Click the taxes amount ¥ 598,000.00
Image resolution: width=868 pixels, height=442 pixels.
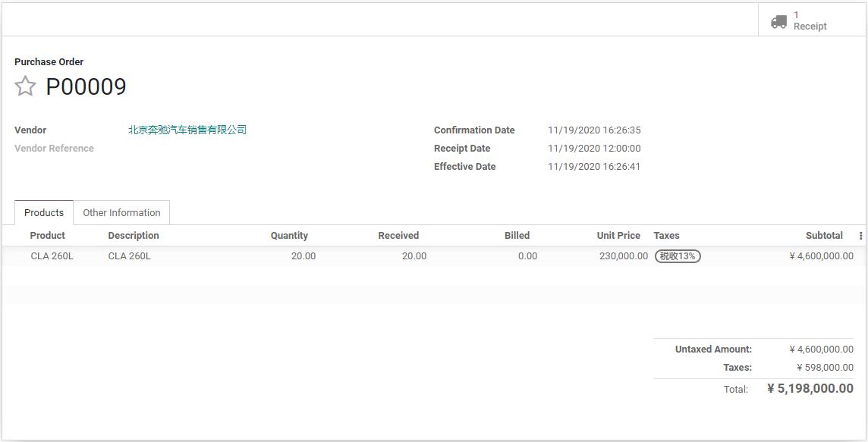825,367
